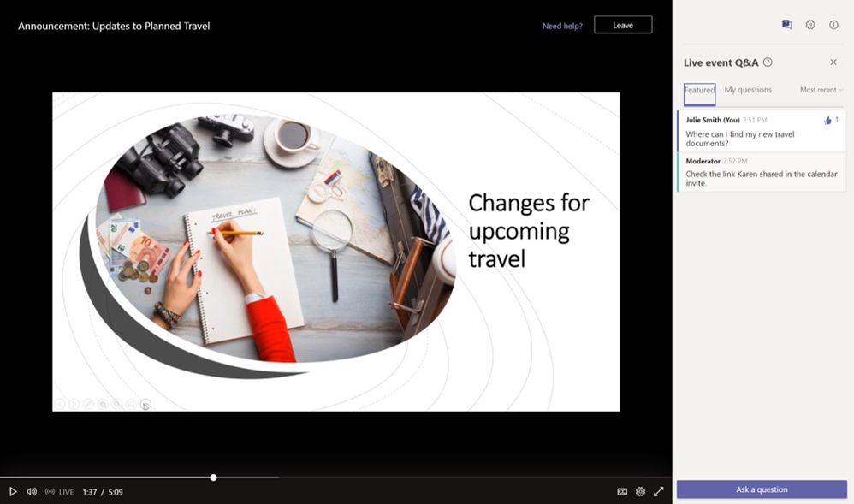Open Live event Q&A help icon

768,62
